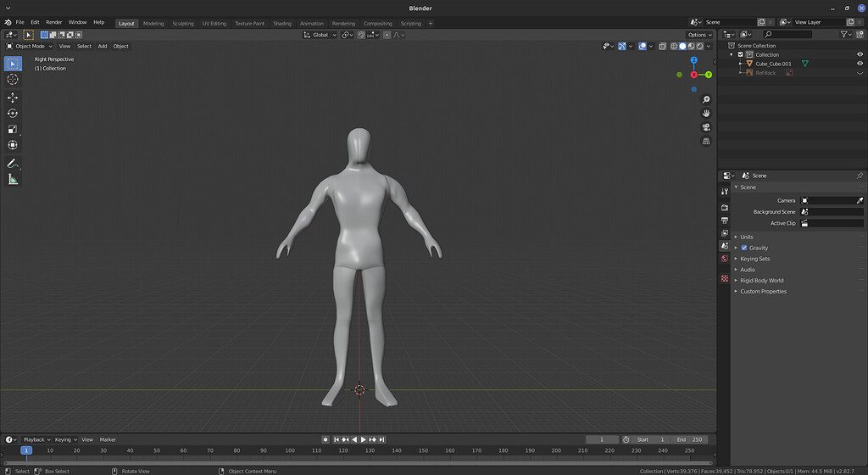The height and width of the screenshot is (475, 868).
Task: Open shading options dropdown arrow
Action: click(x=709, y=47)
